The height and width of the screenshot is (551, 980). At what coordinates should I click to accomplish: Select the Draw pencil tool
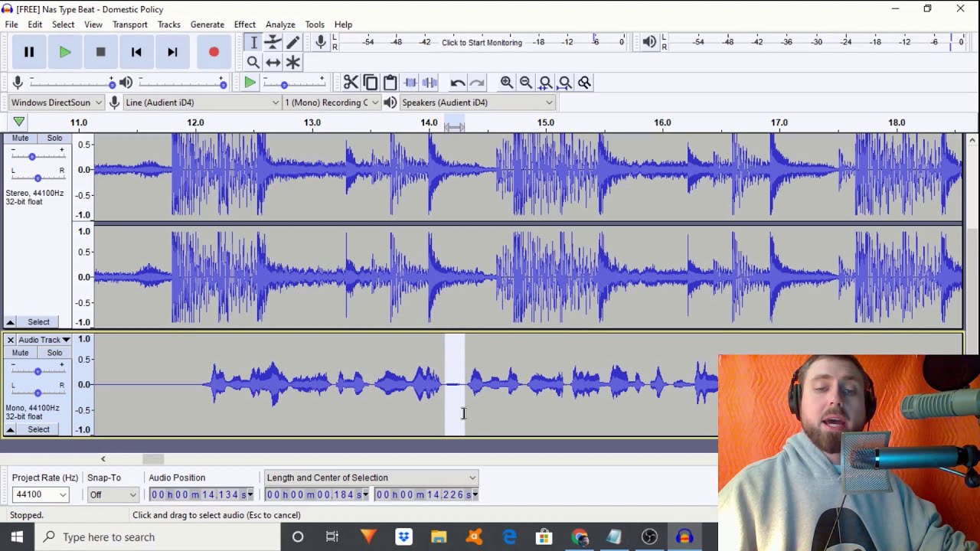pos(292,43)
